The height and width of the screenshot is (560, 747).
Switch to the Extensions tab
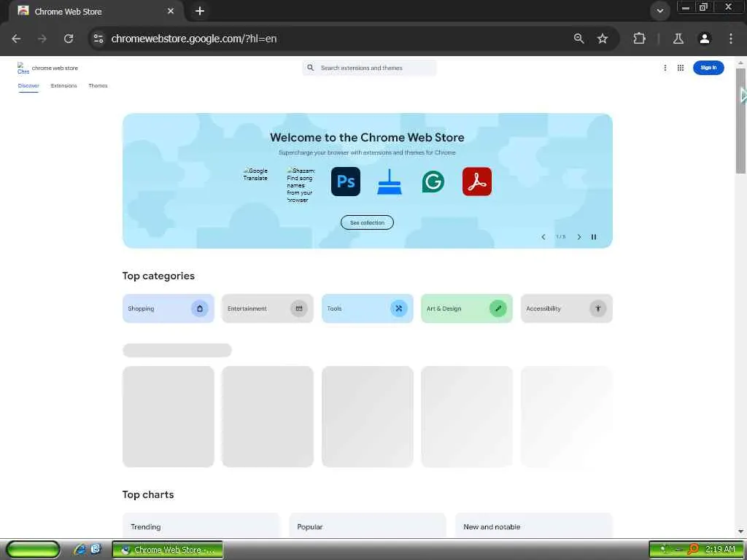[x=64, y=86]
